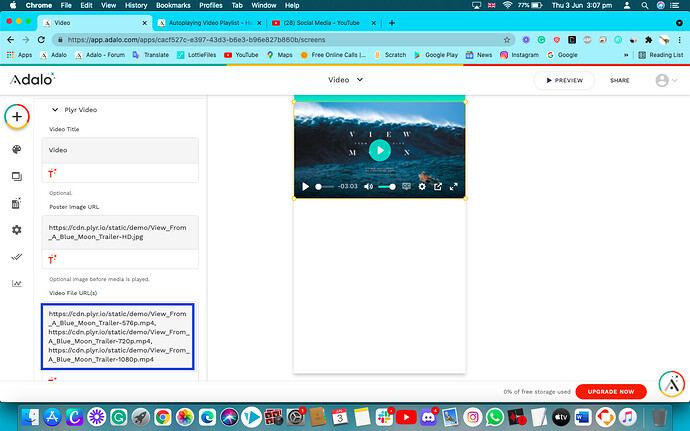Open Discord from the dock
The width and height of the screenshot is (690, 431).
tap(428, 417)
